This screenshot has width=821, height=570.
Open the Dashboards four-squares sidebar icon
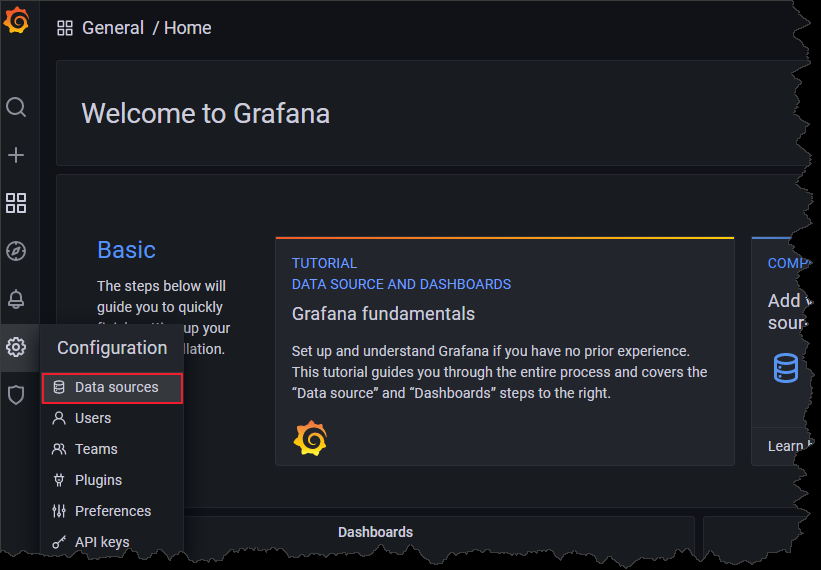pos(16,203)
